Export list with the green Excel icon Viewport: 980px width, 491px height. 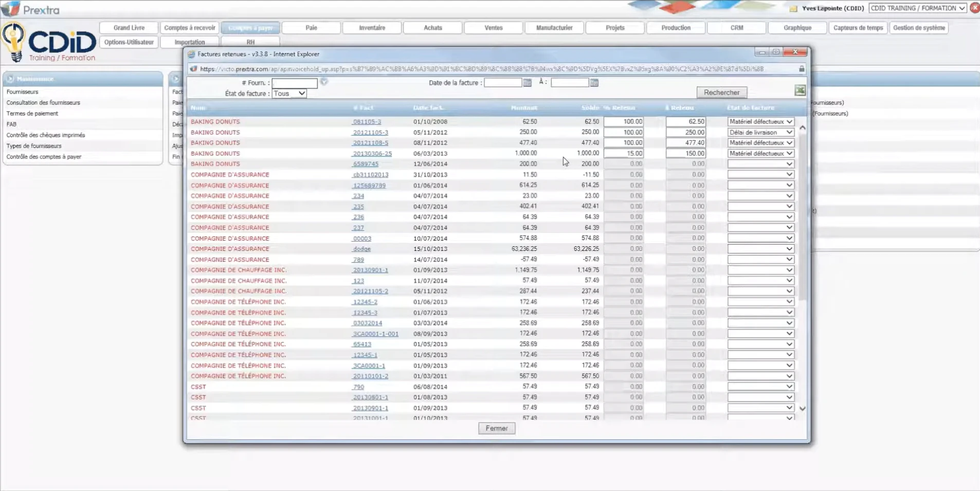pos(800,90)
